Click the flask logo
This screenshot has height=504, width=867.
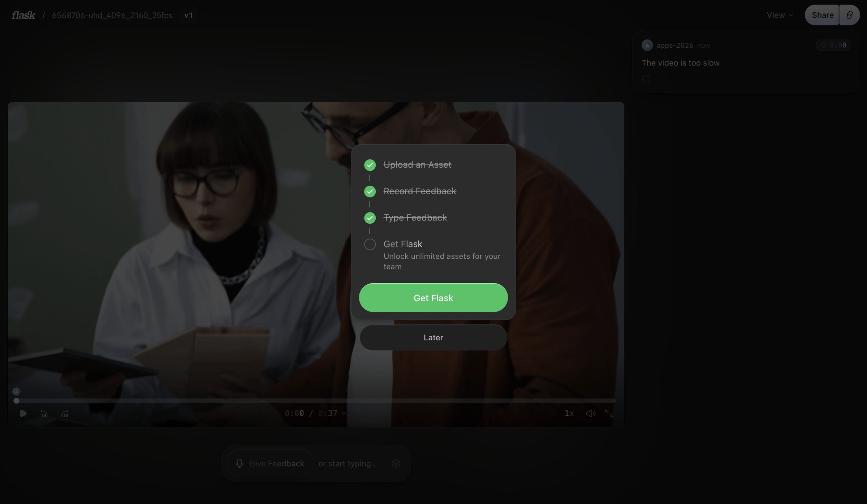[x=23, y=15]
